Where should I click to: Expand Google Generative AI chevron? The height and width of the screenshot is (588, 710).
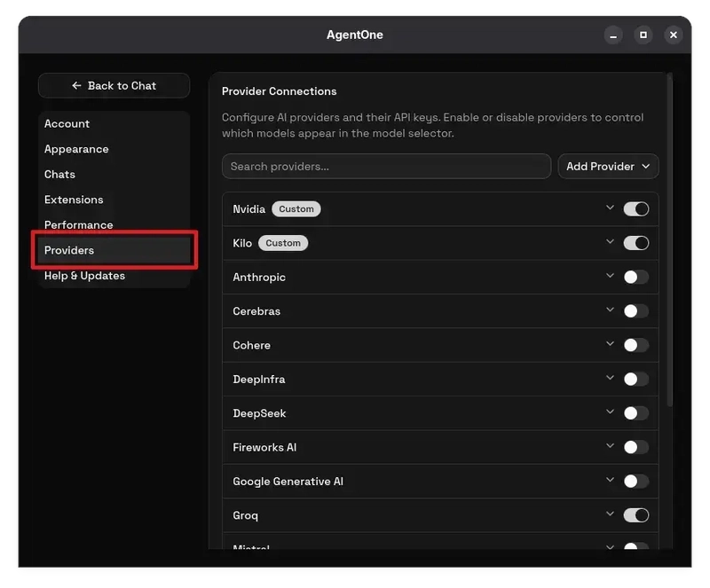pyautogui.click(x=610, y=480)
